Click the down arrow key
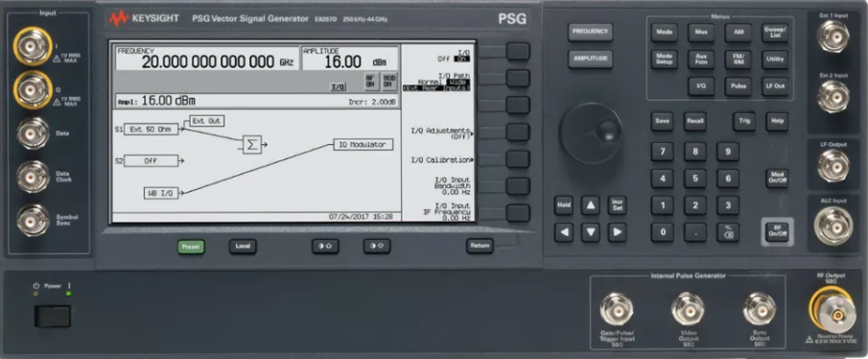Screen dimensions: 868x359 click(x=590, y=232)
